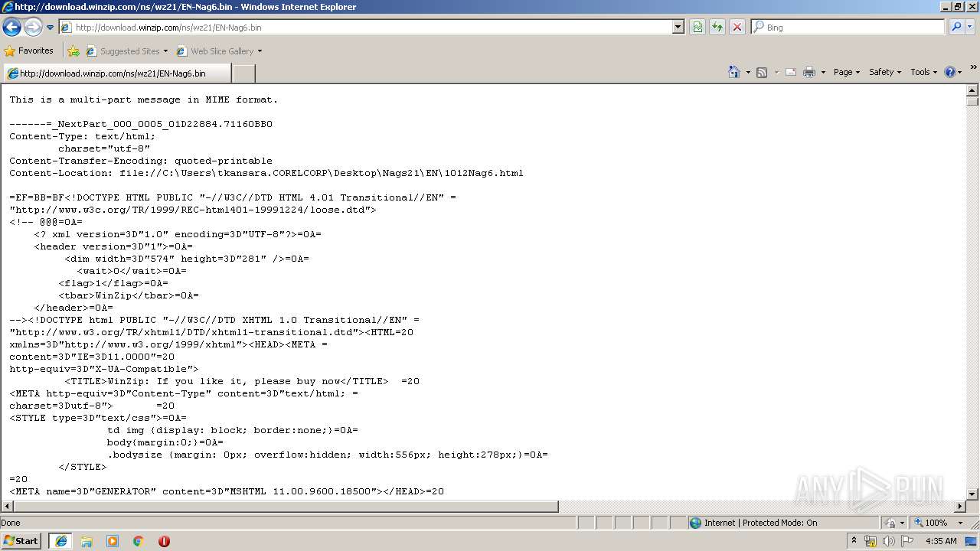Click the "<flag>1</flag>" line
Image resolution: width=980 pixels, height=551 pixels.
(113, 283)
